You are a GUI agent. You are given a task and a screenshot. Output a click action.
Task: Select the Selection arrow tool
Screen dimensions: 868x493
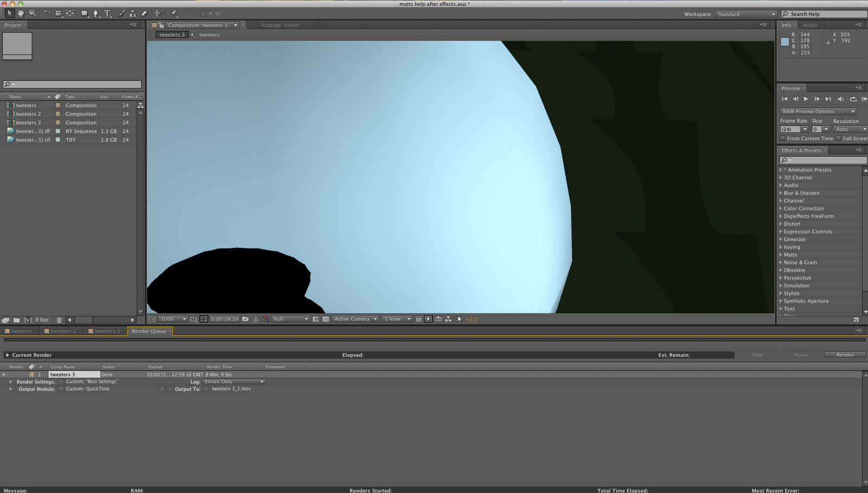pyautogui.click(x=10, y=13)
